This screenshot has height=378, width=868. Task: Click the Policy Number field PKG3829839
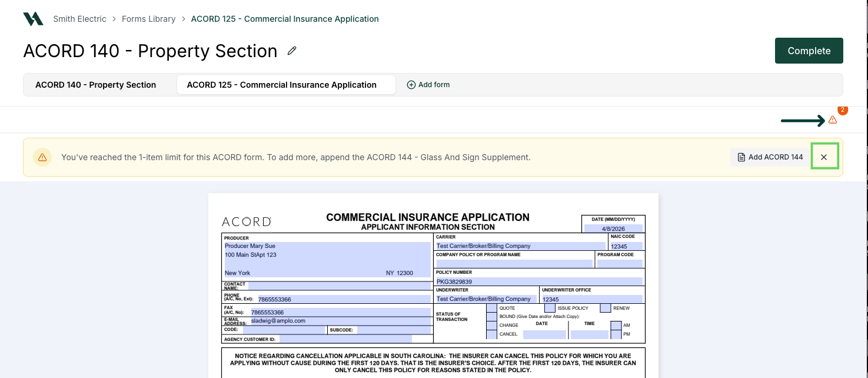click(x=539, y=281)
